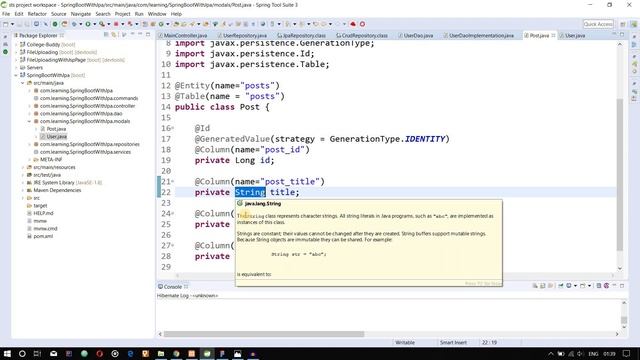Open the volume icon in system tray

coord(580,353)
